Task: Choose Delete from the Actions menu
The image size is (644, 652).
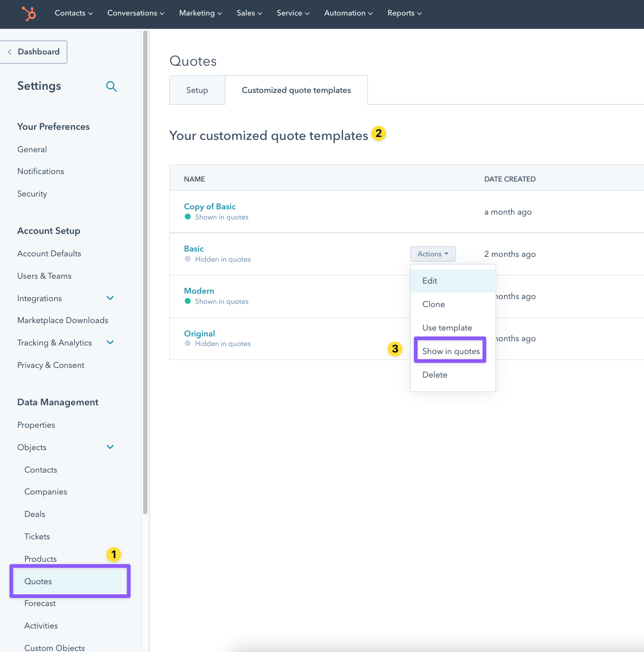Action: click(x=435, y=375)
